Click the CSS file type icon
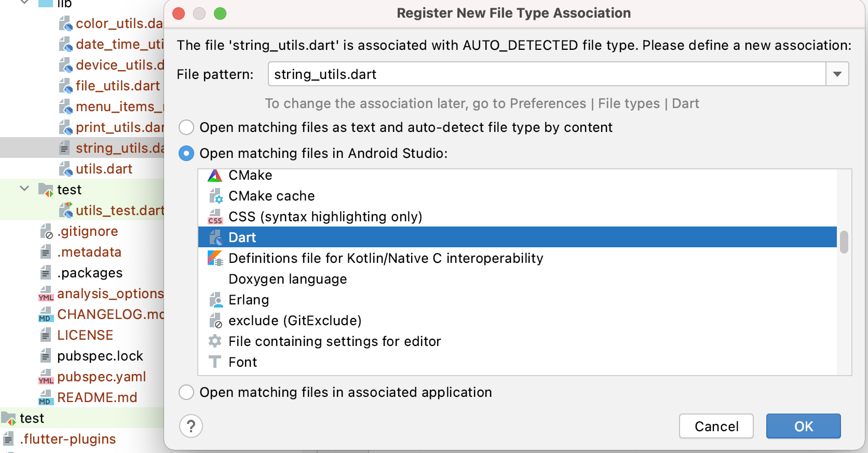This screenshot has height=453, width=868. coord(215,217)
